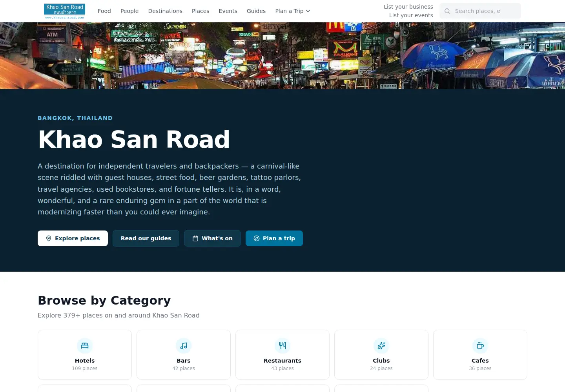Click the 36 places count text
Viewport: 565px width, 392px height.
480,368
